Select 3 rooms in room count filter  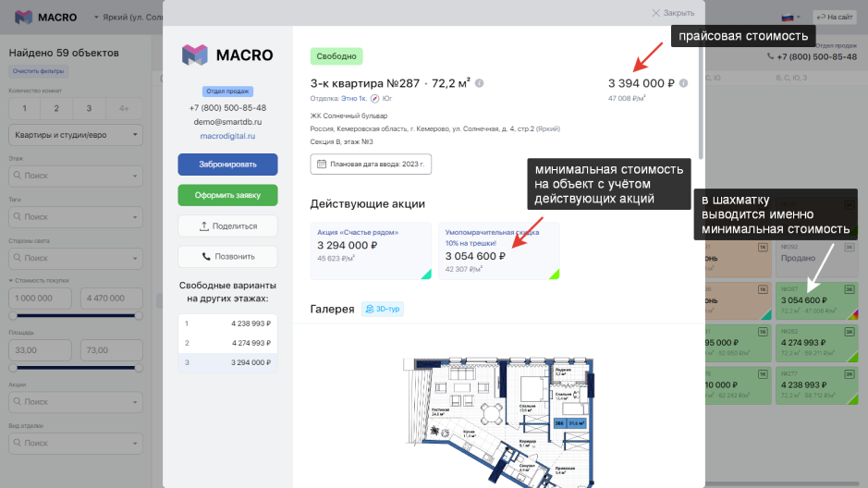[x=89, y=108]
